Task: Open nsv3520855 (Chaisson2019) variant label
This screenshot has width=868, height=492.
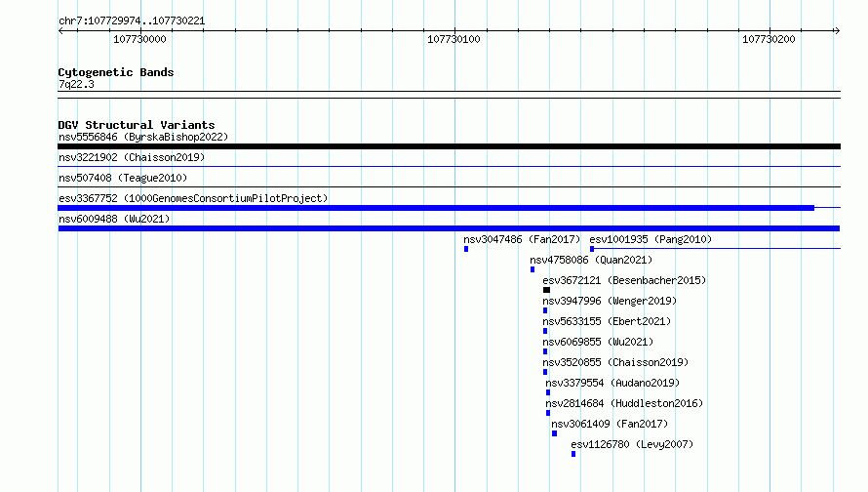Action: (x=615, y=362)
